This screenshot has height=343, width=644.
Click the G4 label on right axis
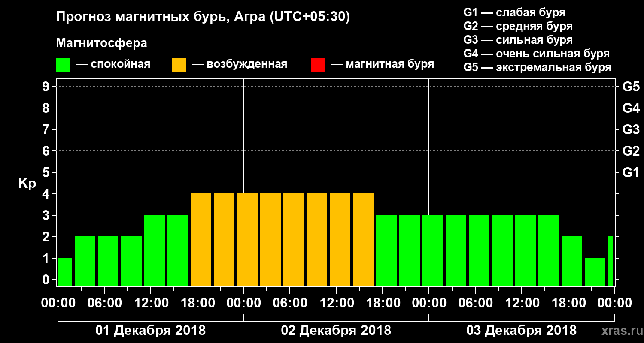(631, 108)
